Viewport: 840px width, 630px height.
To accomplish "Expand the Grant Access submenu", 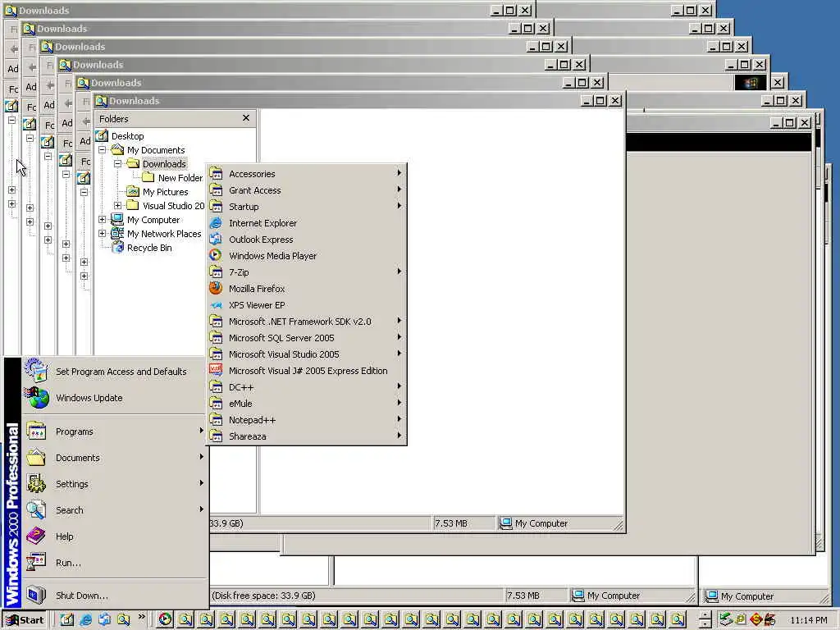I will pyautogui.click(x=307, y=190).
